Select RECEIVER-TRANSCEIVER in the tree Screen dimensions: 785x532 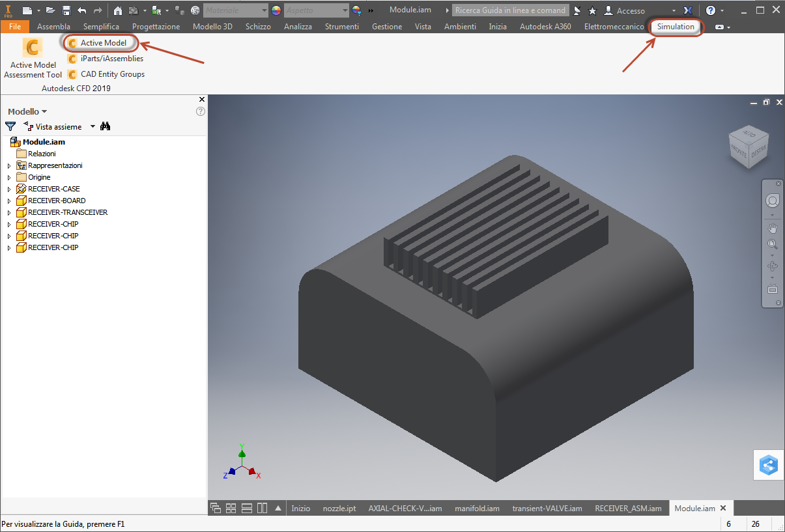click(63, 212)
